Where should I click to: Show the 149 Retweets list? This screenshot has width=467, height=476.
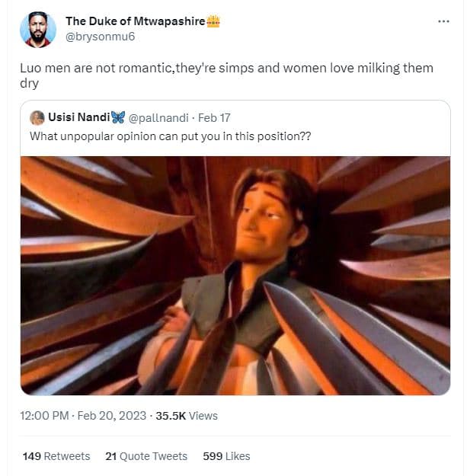point(56,456)
